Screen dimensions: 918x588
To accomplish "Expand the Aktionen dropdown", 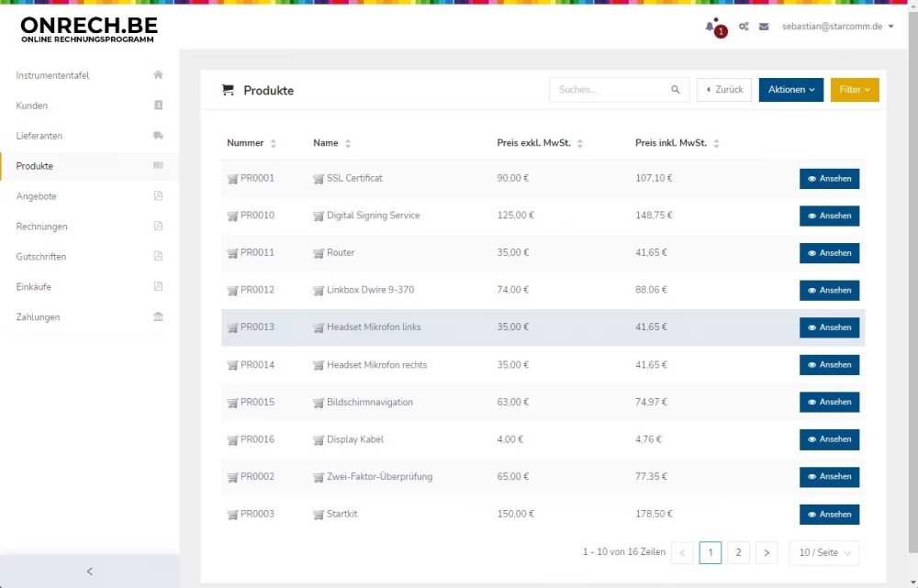I will (x=790, y=90).
